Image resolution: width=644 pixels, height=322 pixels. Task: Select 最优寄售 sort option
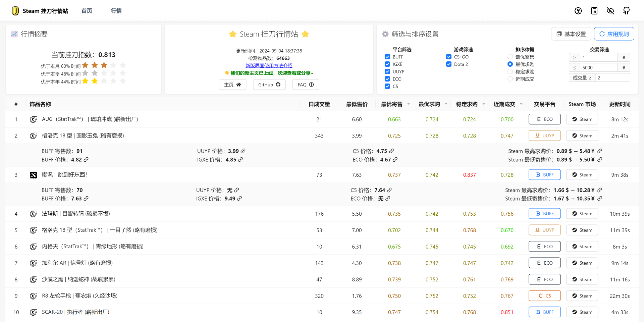(510, 57)
